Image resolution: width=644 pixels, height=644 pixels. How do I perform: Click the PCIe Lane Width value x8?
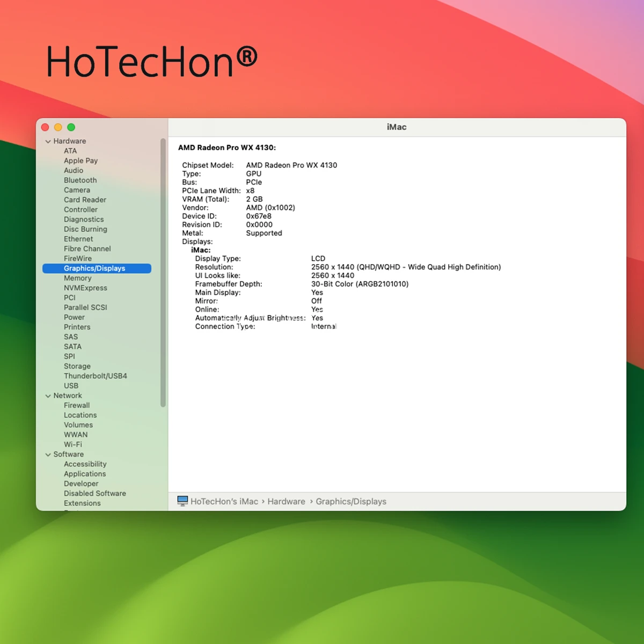point(250,191)
